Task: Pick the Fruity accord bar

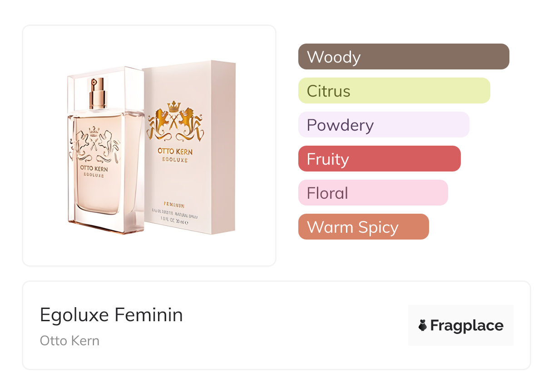Action: [379, 159]
